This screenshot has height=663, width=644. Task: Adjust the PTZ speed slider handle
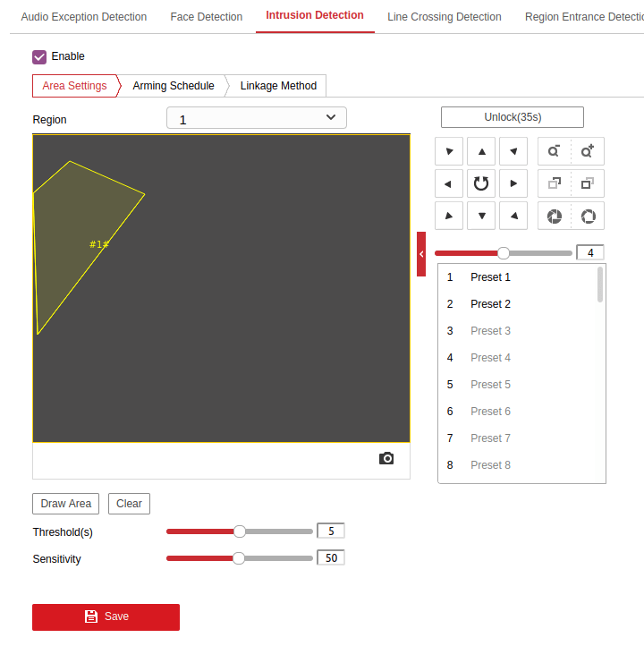504,253
